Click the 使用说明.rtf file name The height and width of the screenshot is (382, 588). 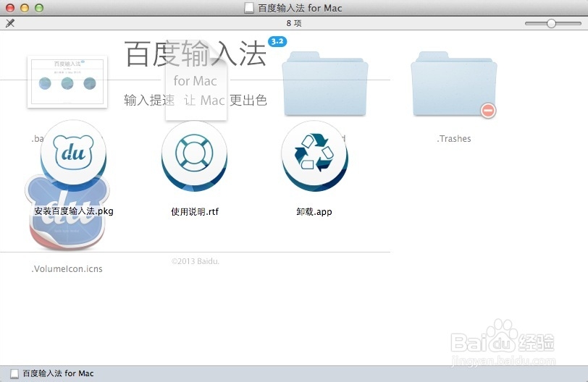tap(195, 211)
